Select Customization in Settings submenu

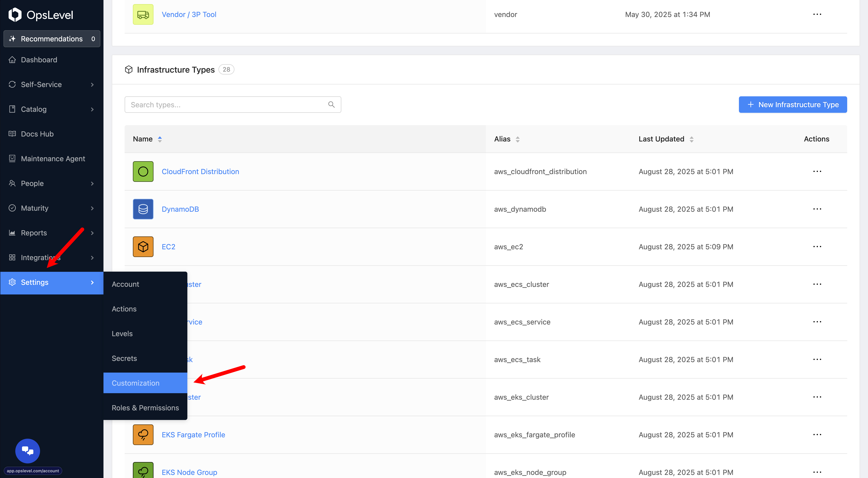click(135, 383)
